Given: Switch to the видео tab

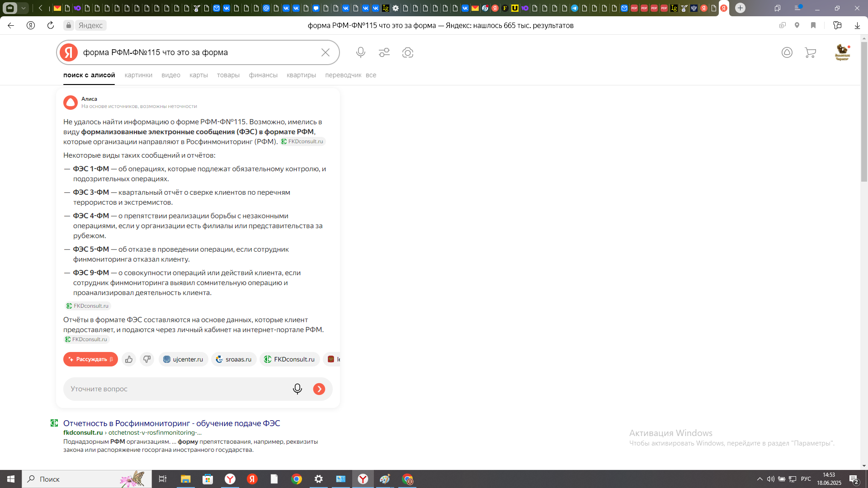Looking at the screenshot, I should 171,75.
